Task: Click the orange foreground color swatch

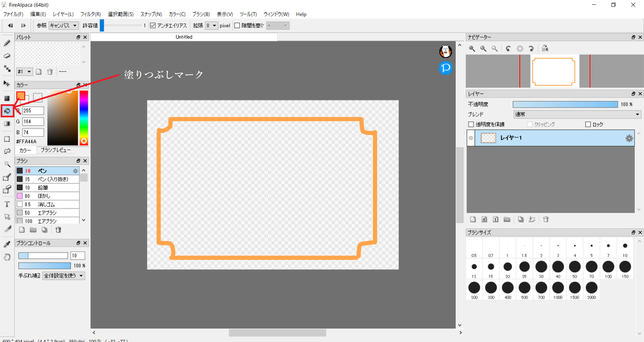Action: coord(21,96)
